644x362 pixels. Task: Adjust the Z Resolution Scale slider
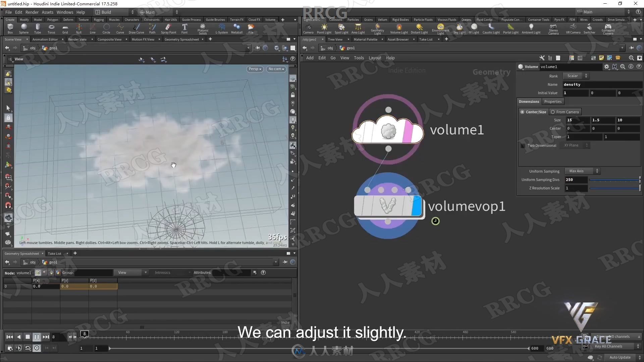pyautogui.click(x=615, y=188)
